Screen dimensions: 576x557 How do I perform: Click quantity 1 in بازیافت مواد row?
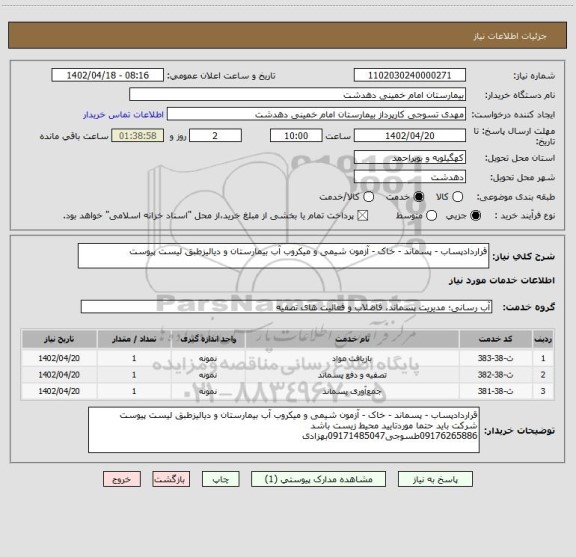click(134, 358)
